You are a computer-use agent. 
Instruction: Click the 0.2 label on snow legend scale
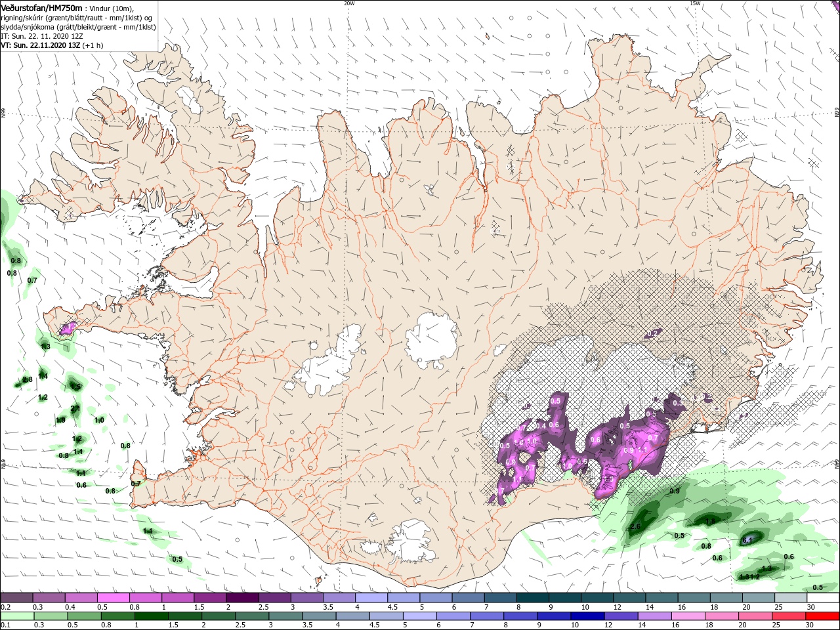[x=5, y=607]
